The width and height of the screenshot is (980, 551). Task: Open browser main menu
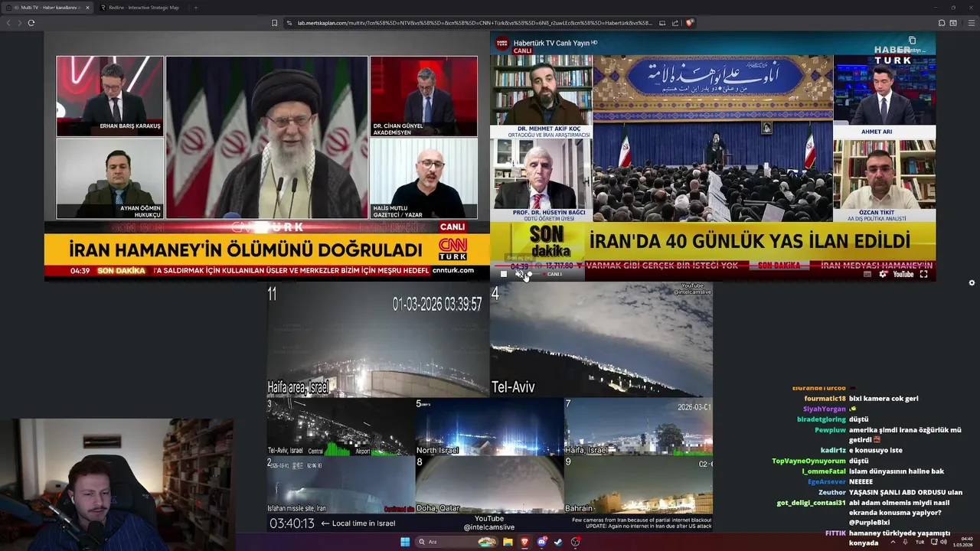coord(972,23)
